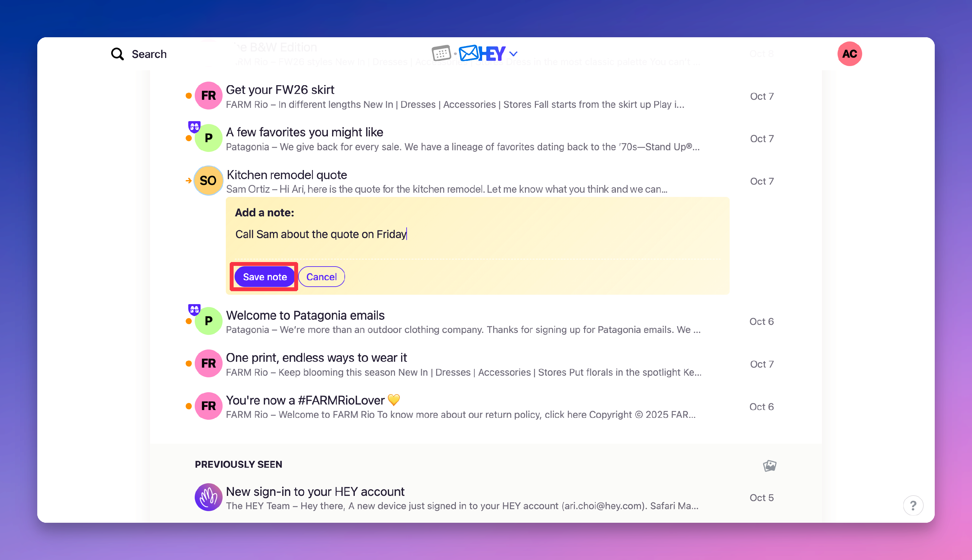Click Patagonia "We give back" preview text
This screenshot has width=972, height=560.
point(463,146)
